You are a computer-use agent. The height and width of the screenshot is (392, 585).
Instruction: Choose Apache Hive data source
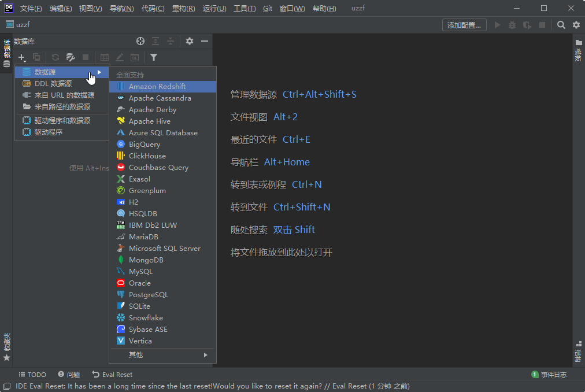162,121
